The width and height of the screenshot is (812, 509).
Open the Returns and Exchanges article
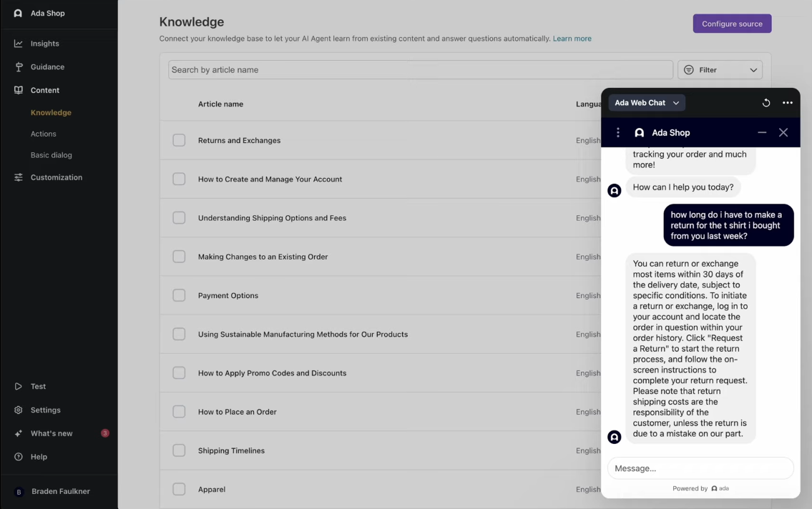pos(239,140)
